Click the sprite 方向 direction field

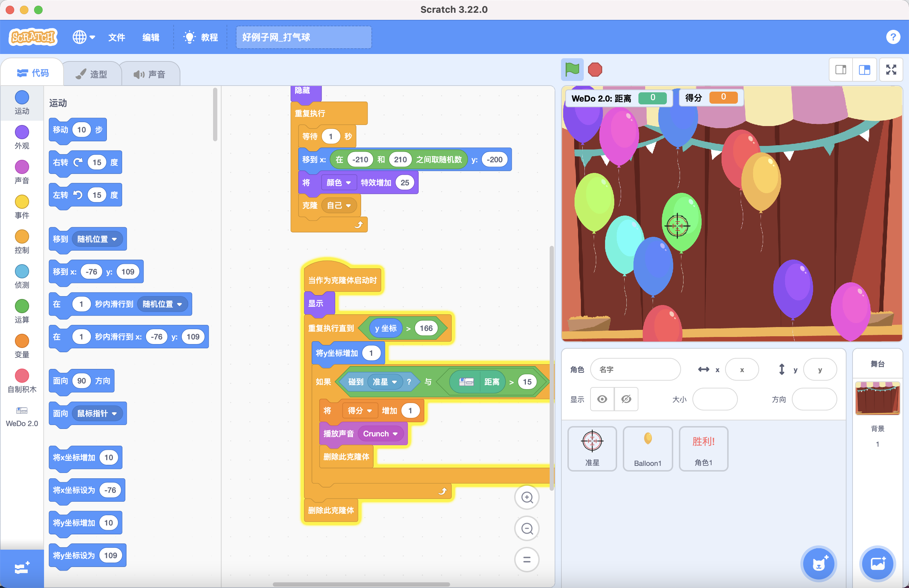pos(814,399)
